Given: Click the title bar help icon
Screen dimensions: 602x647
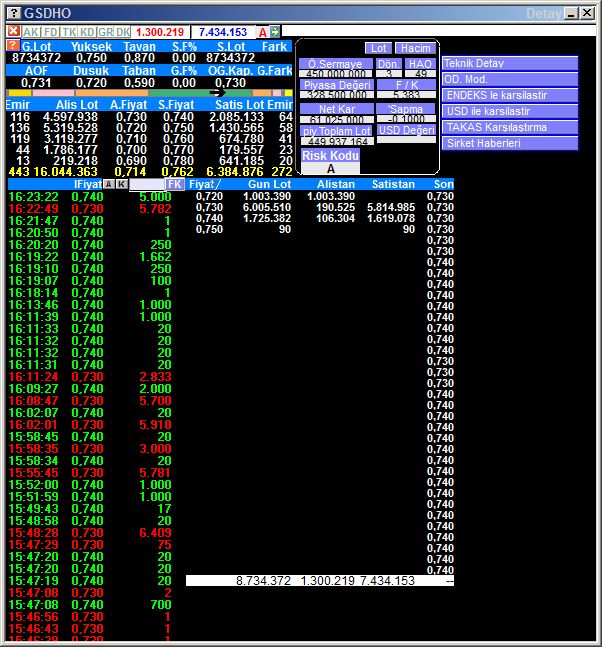Looking at the screenshot, I should pos(14,13).
